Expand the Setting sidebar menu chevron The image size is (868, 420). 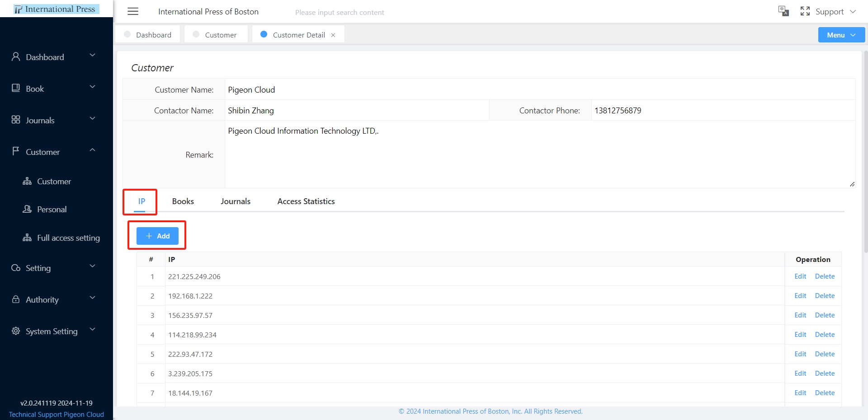click(93, 266)
